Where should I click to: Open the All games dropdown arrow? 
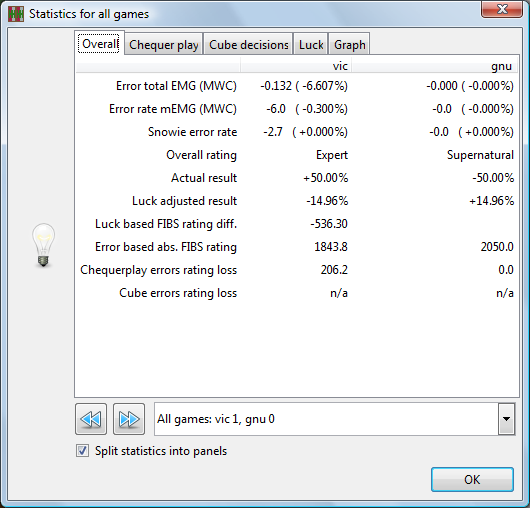(x=506, y=419)
